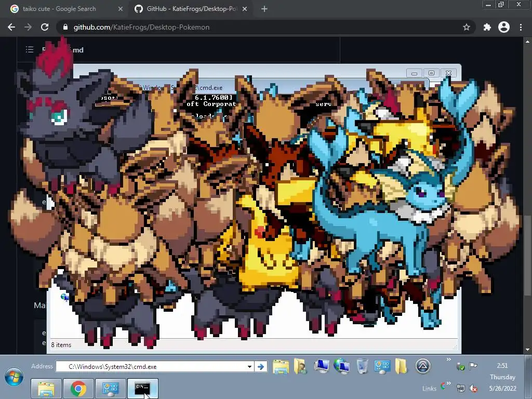Image resolution: width=532 pixels, height=399 pixels.
Task: Go back in Chrome
Action: pyautogui.click(x=11, y=27)
